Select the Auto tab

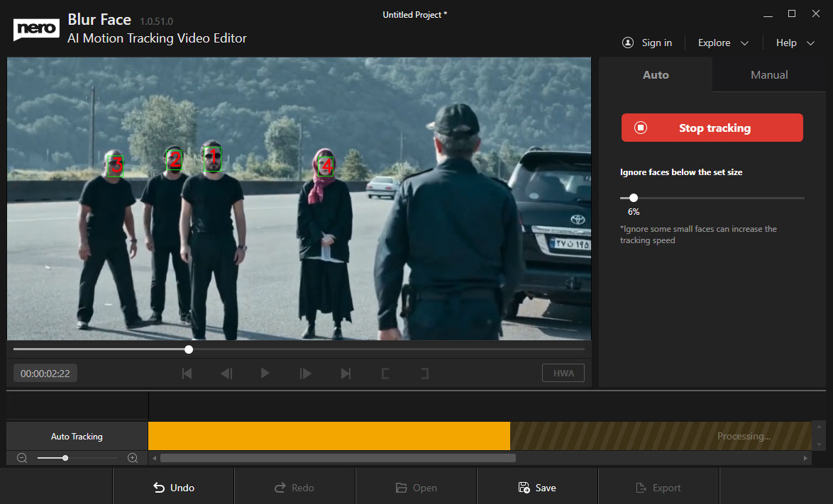[x=656, y=74]
